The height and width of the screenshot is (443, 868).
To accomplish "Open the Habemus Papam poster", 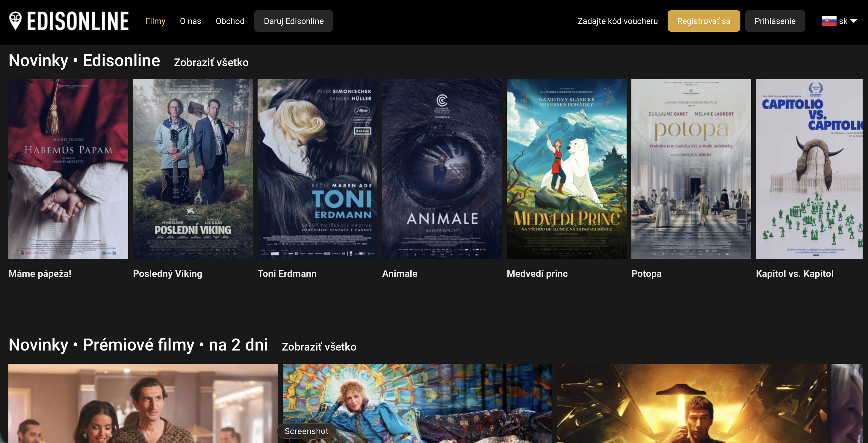I will point(68,169).
